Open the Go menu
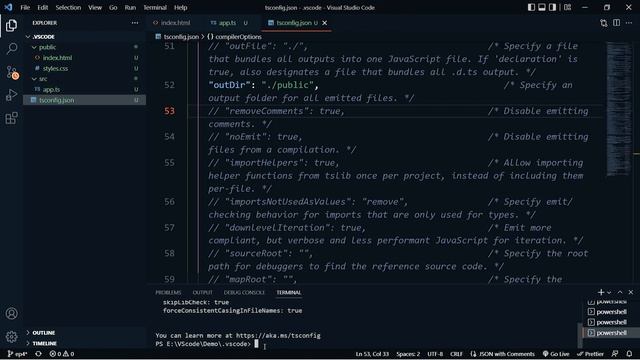Screen dimensions: 640x360 click(113, 7)
